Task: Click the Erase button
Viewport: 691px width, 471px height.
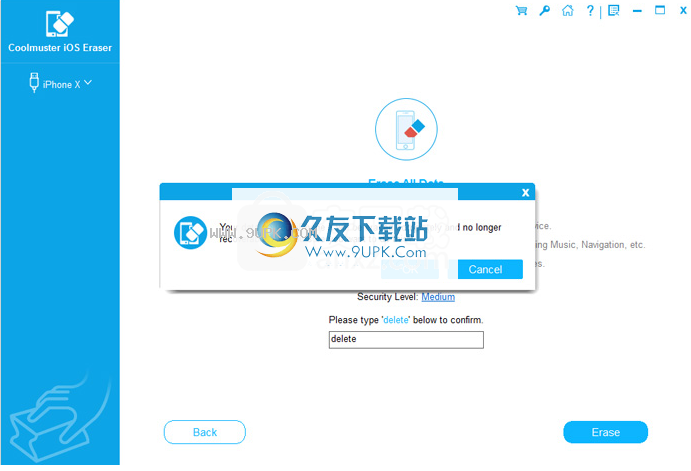Action: (x=606, y=432)
